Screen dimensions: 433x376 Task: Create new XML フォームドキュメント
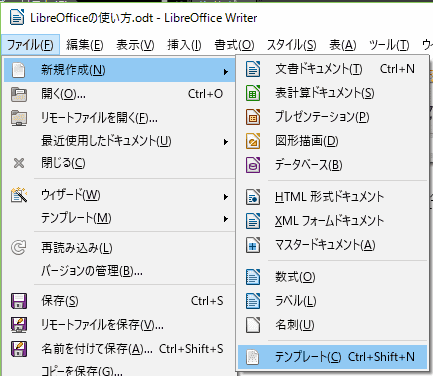click(332, 221)
